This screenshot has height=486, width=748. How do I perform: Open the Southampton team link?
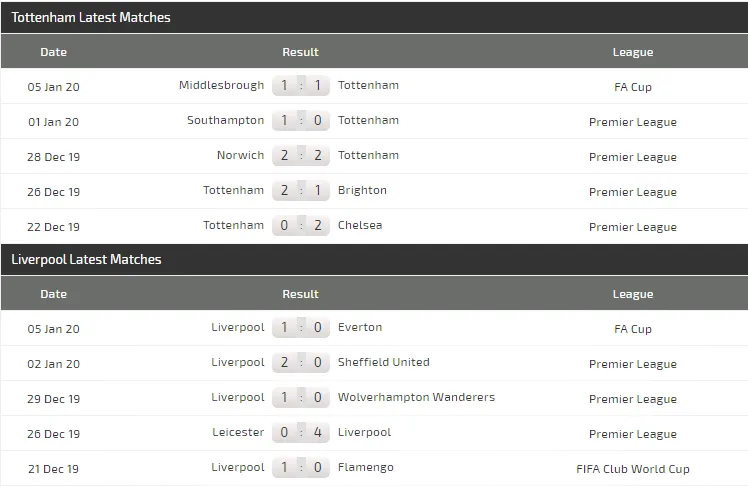(x=225, y=121)
